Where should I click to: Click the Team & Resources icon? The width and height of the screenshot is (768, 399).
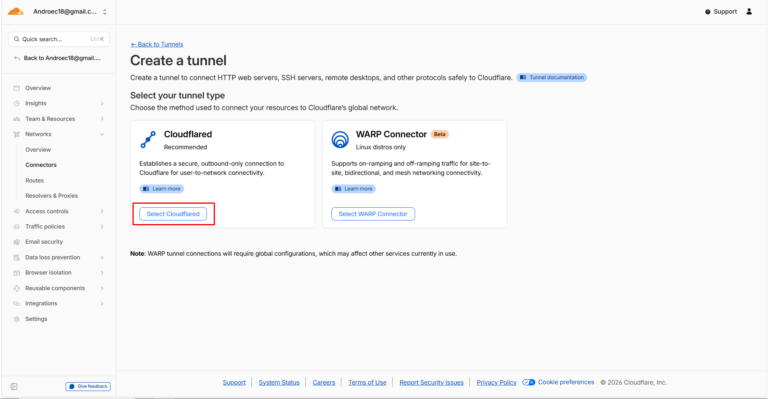click(17, 119)
